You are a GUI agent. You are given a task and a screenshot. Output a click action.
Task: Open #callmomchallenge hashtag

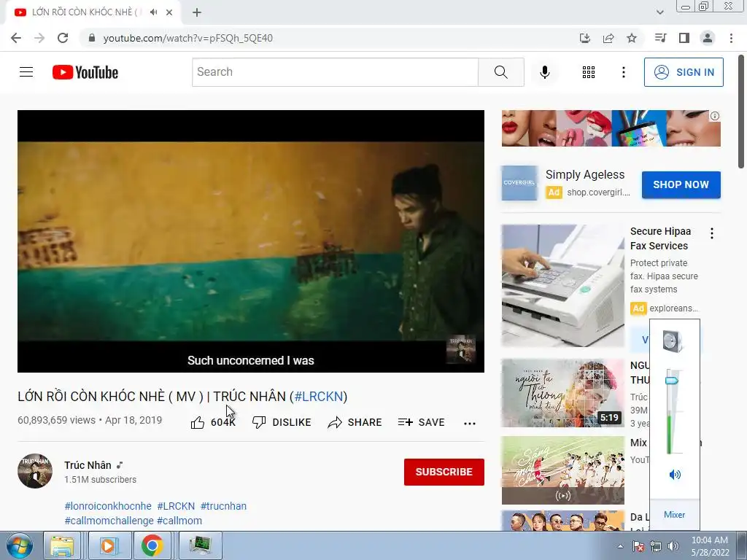click(x=109, y=521)
